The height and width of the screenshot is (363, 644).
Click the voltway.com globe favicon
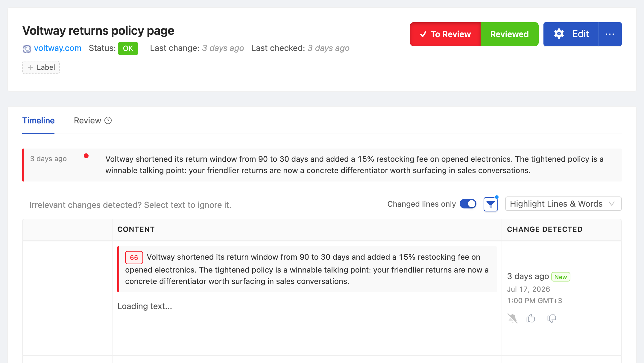tap(27, 49)
